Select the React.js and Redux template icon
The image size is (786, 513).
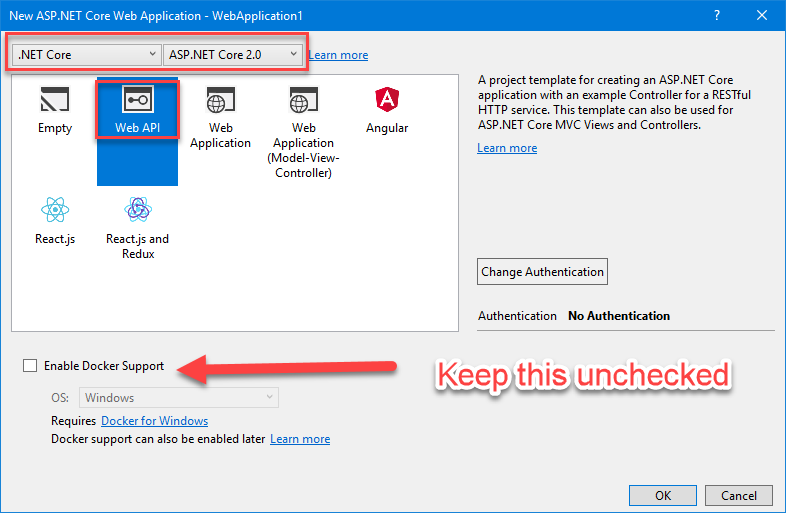[x=137, y=210]
